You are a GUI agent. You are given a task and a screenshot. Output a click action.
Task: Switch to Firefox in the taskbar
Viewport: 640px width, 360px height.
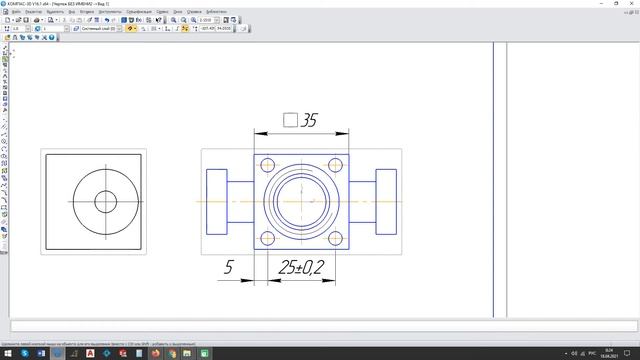pyautogui.click(x=156, y=353)
